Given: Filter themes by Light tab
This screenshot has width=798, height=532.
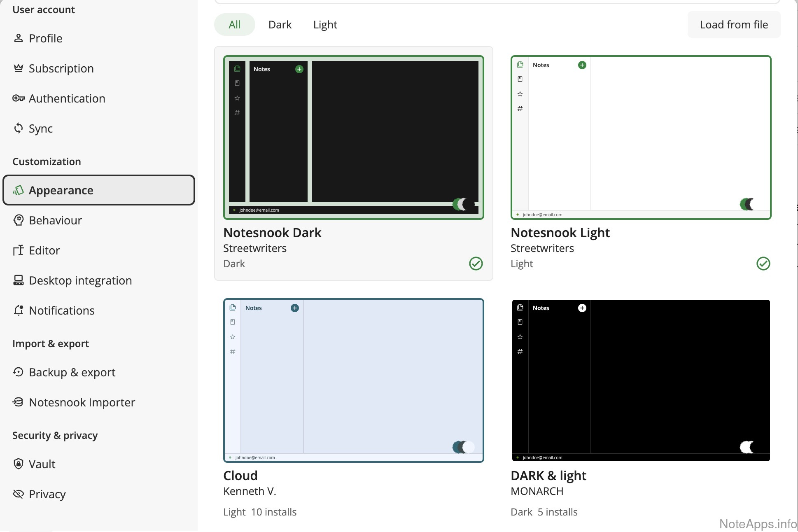Looking at the screenshot, I should 325,25.
